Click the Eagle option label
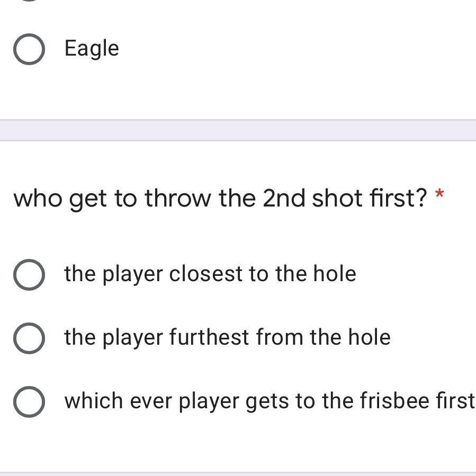The height and width of the screenshot is (476, 476). pos(92,49)
